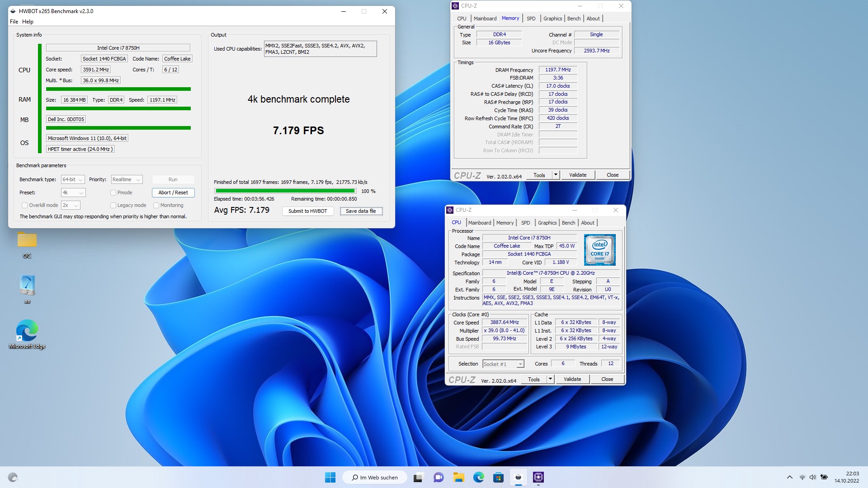Open the Windows Start menu
The height and width of the screenshot is (488, 868).
pyautogui.click(x=330, y=477)
